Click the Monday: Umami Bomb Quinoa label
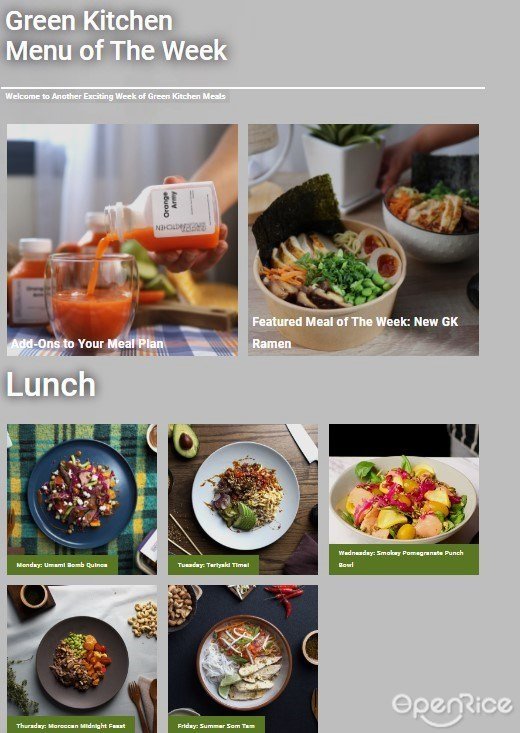Viewport: 520px width, 733px height. 62,565
